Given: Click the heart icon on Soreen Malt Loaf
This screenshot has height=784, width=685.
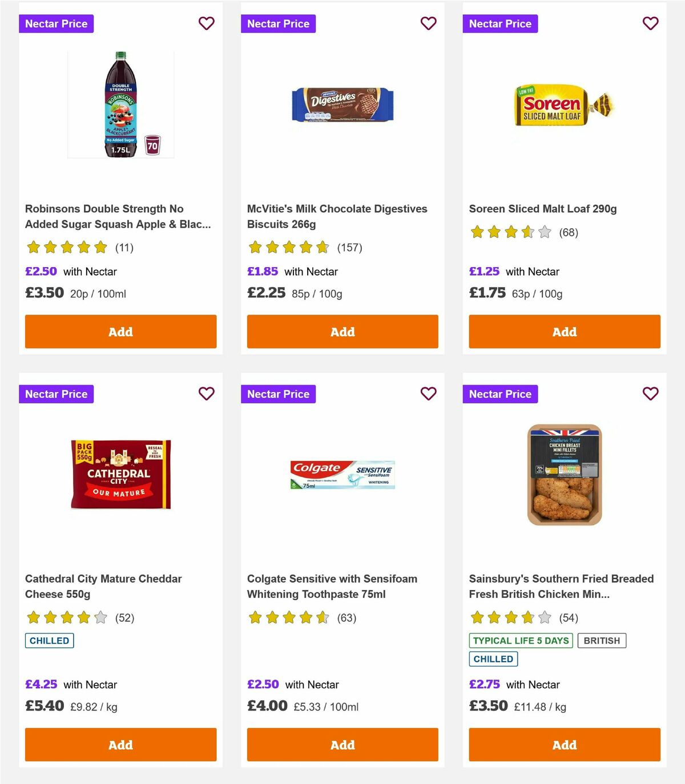Looking at the screenshot, I should click(650, 23).
